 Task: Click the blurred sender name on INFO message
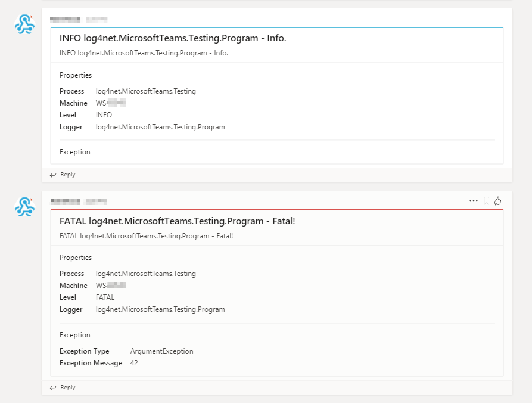(65, 19)
